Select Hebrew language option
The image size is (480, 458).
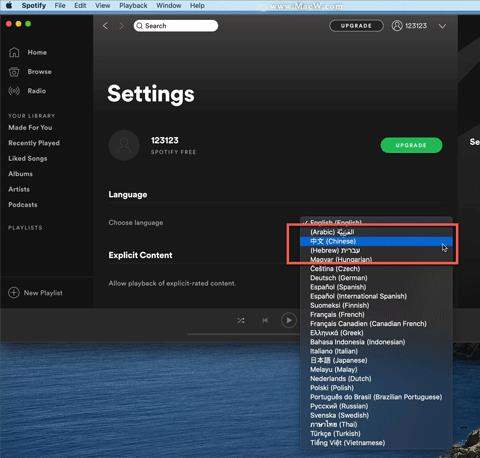[376, 250]
